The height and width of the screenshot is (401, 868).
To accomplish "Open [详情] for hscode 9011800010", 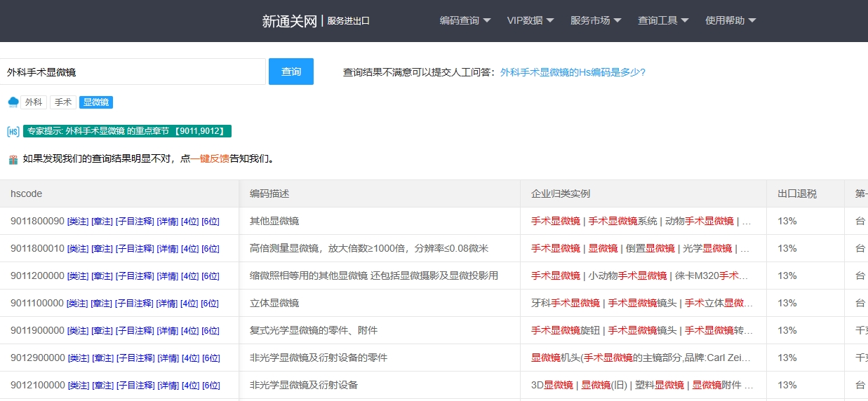I will pos(168,249).
